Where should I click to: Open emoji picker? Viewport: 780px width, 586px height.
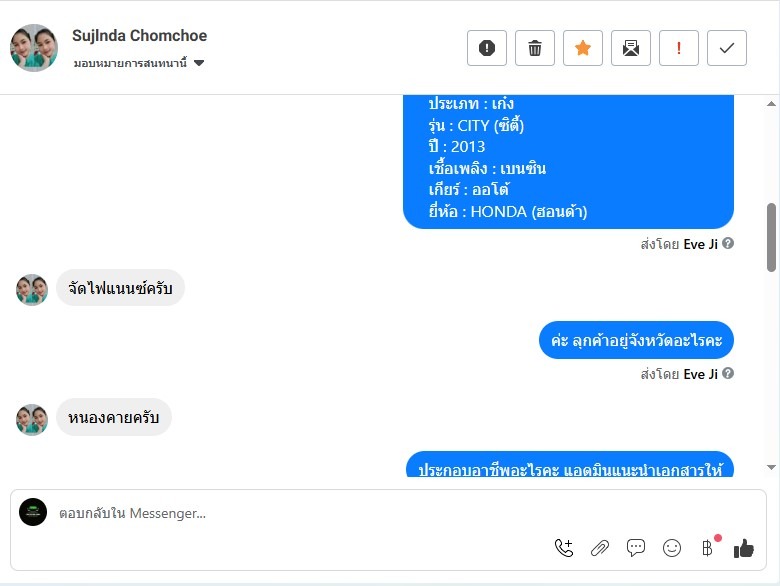[672, 548]
